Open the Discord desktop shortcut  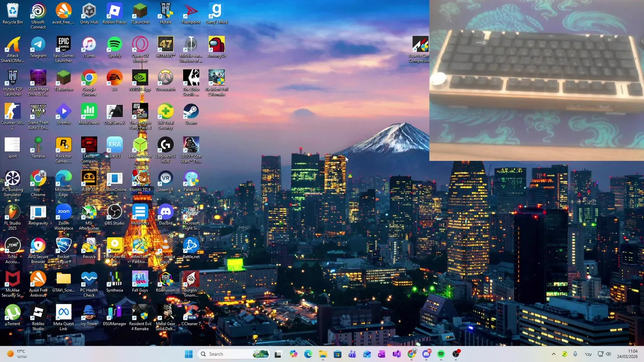[166, 215]
